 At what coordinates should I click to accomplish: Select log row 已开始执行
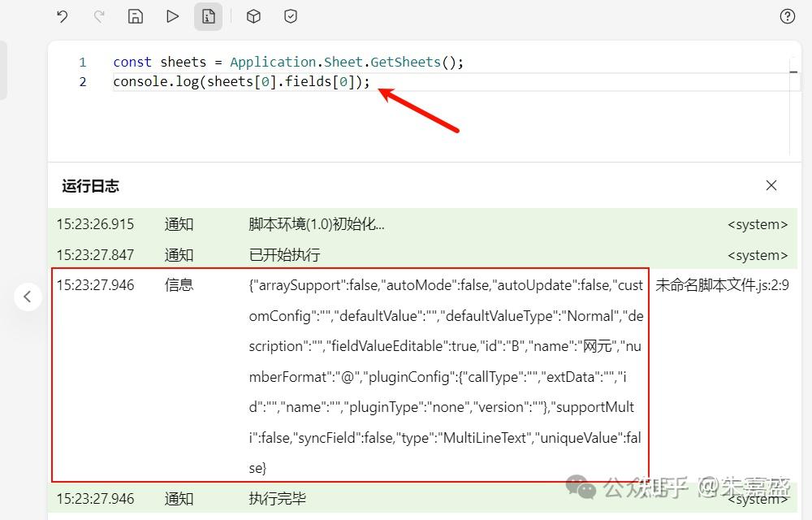422,255
